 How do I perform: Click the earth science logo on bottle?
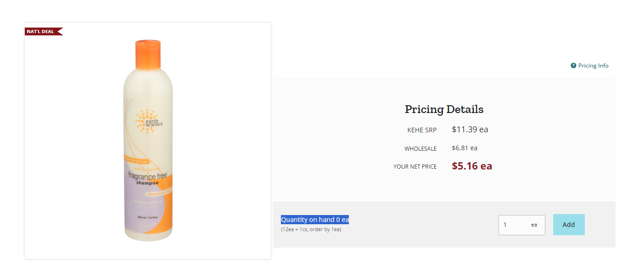[149, 121]
